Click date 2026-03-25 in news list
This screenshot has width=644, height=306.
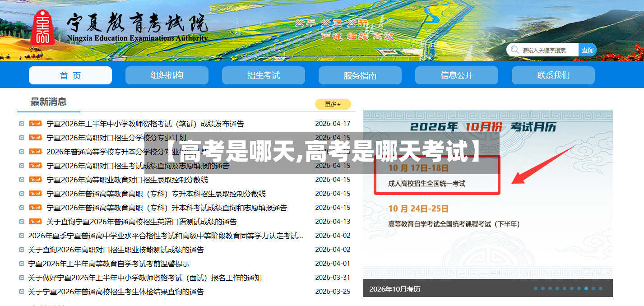point(333,292)
